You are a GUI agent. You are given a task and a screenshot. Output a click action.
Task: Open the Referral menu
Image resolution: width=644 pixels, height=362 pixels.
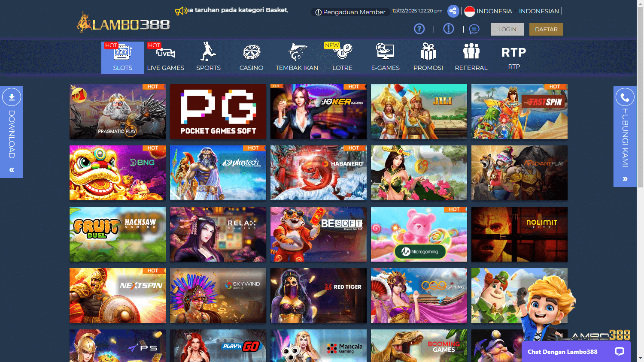[471, 57]
